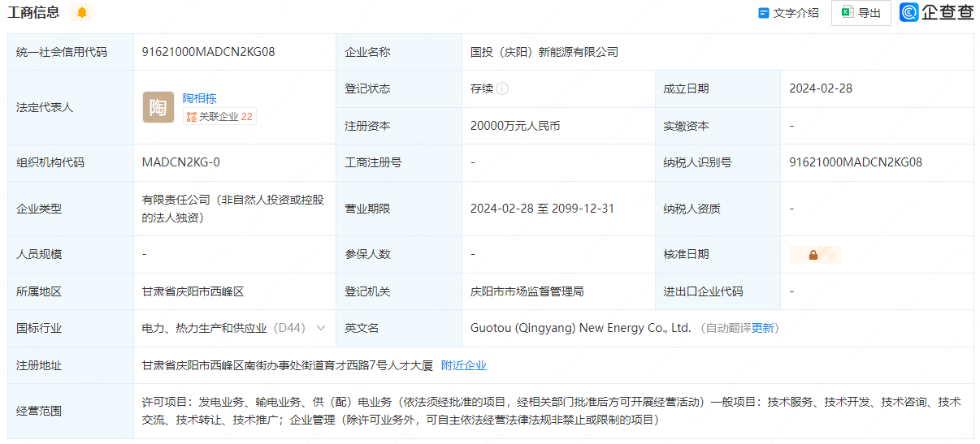Click the 陶 avatar thumbnail
Viewport: 980px width, 444px height.
158,107
